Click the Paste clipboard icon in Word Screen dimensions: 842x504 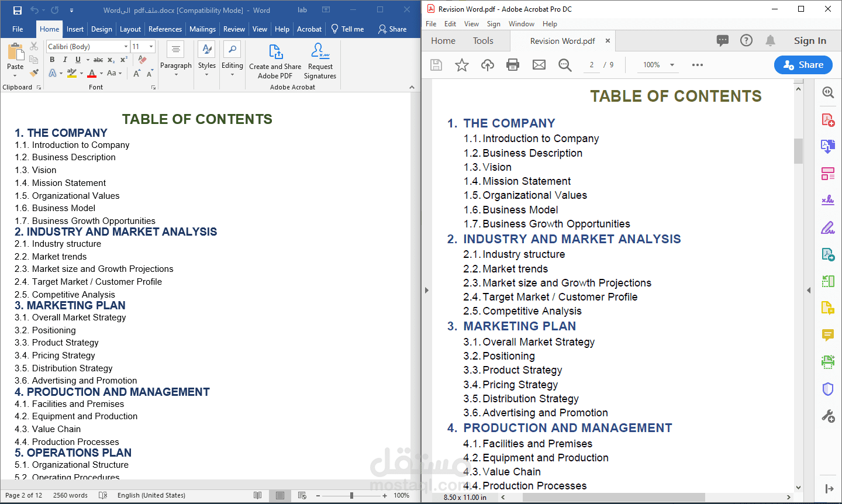[15, 53]
